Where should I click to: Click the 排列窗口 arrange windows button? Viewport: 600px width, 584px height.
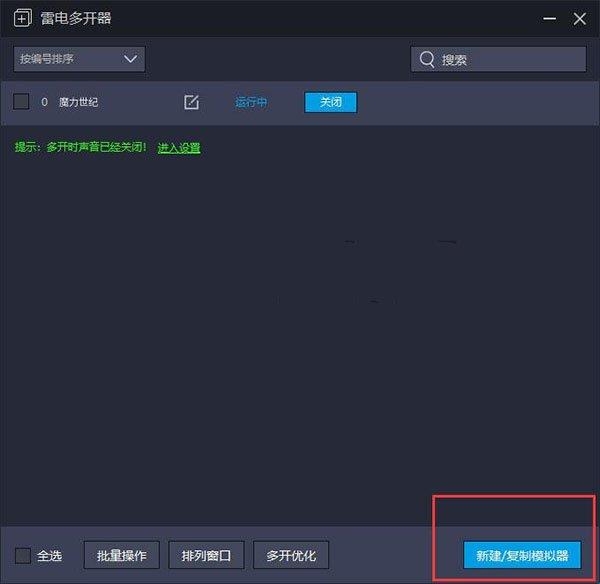coord(206,555)
